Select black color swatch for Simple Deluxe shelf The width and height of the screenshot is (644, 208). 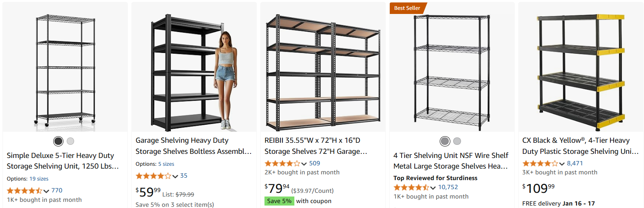pos(59,141)
